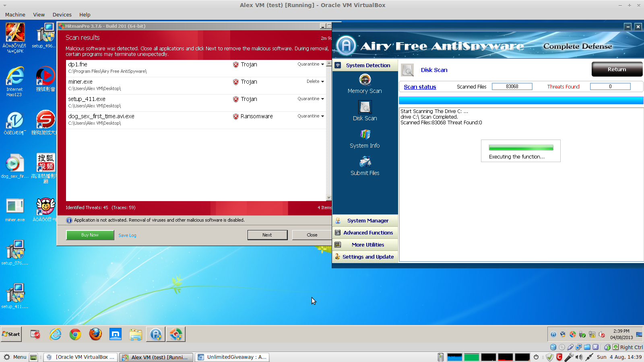Click the Save Log link
Image resolution: width=644 pixels, height=362 pixels.
point(127,235)
